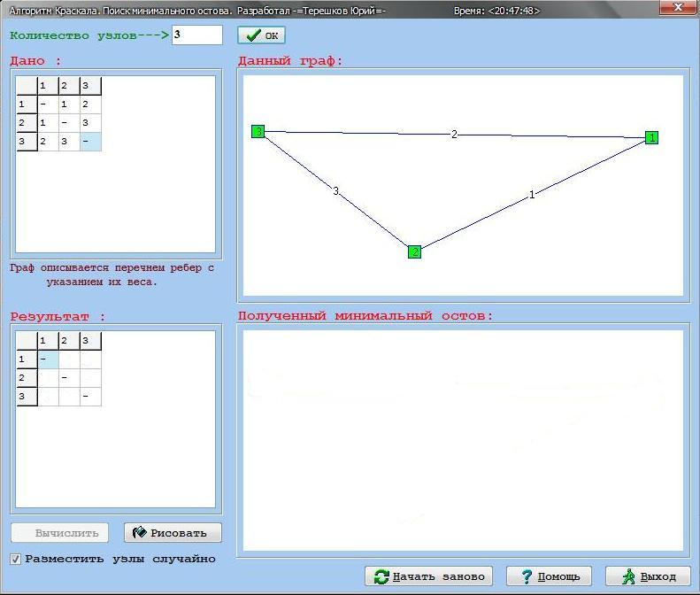The width and height of the screenshot is (700, 595).
Task: Select green node 3 in given graph
Action: (x=258, y=131)
